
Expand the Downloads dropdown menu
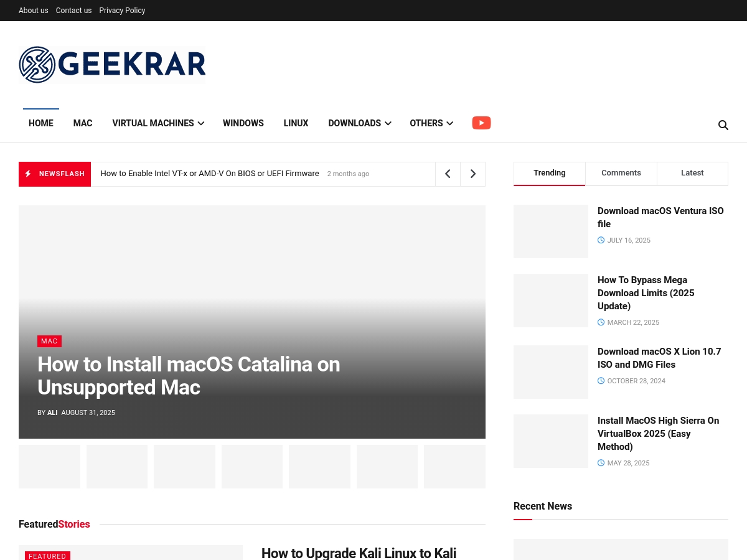click(x=360, y=123)
